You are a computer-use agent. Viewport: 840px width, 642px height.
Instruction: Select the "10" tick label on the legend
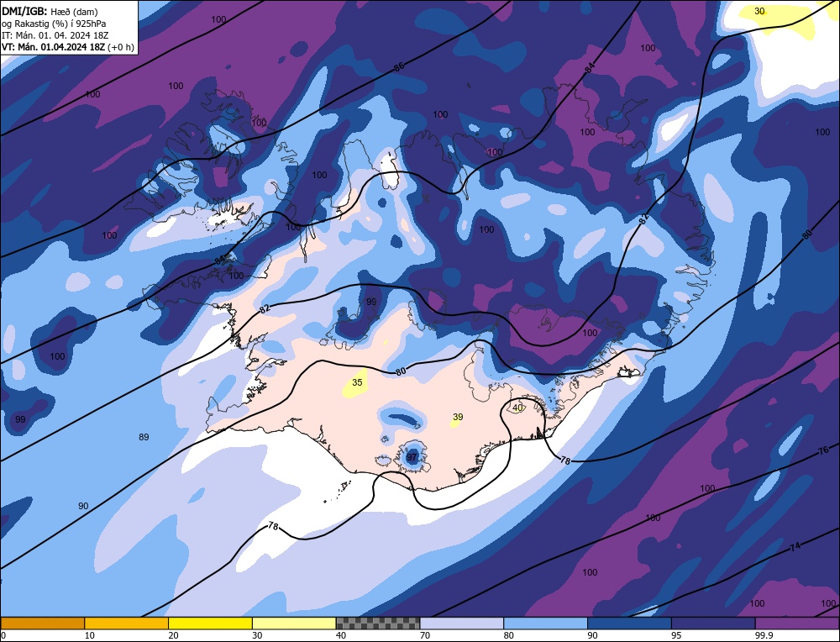point(90,636)
